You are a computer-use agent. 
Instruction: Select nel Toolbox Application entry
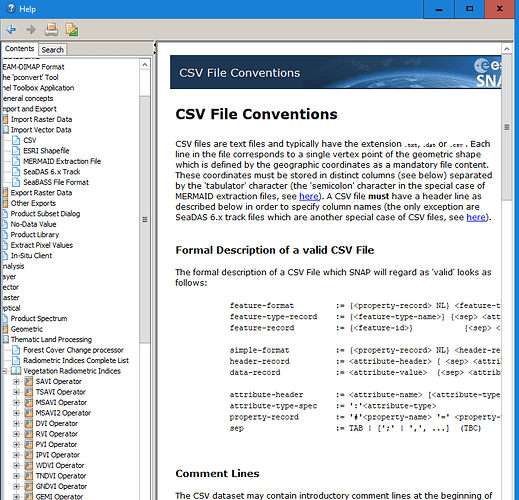(x=38, y=88)
